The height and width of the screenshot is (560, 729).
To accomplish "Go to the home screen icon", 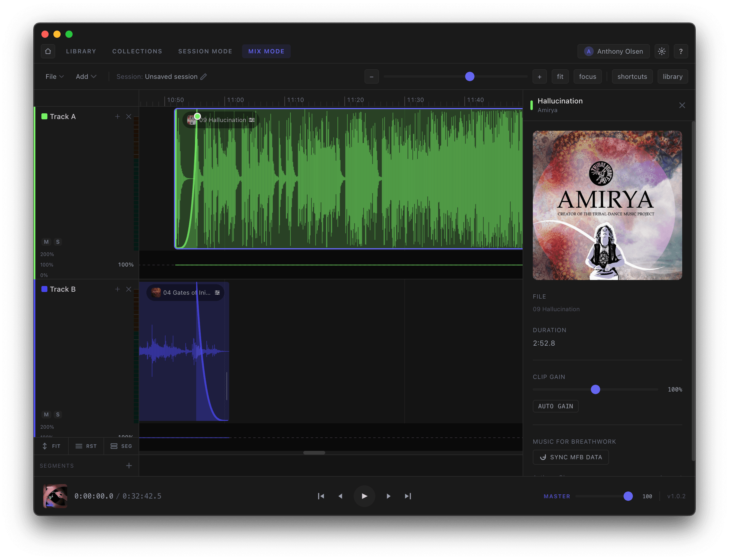I will click(x=48, y=51).
